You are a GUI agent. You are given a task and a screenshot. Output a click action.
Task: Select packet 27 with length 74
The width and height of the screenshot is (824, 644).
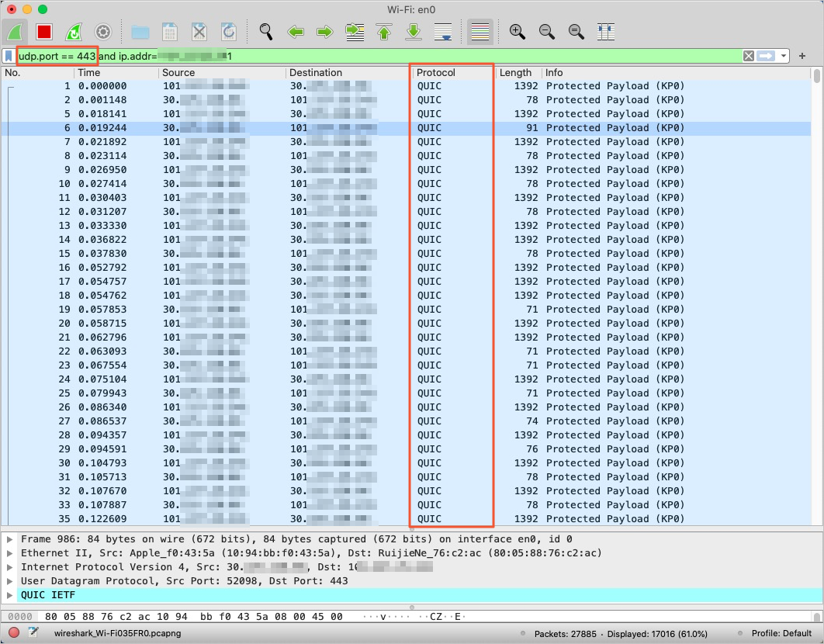(x=407, y=421)
